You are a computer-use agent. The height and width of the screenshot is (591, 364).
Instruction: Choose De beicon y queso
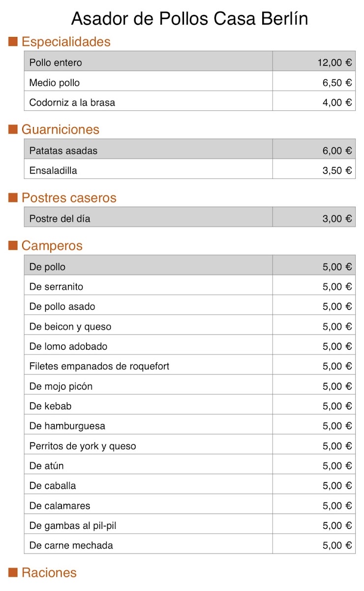click(x=190, y=327)
